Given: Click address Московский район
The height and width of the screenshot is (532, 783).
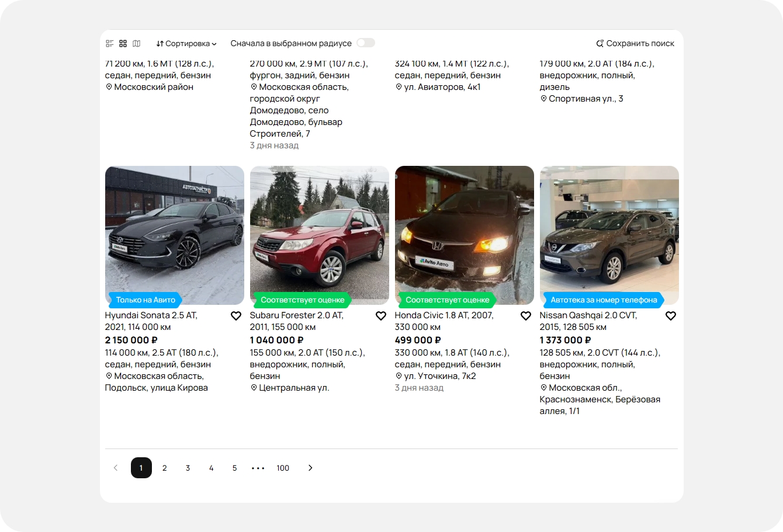Looking at the screenshot, I should [x=150, y=87].
